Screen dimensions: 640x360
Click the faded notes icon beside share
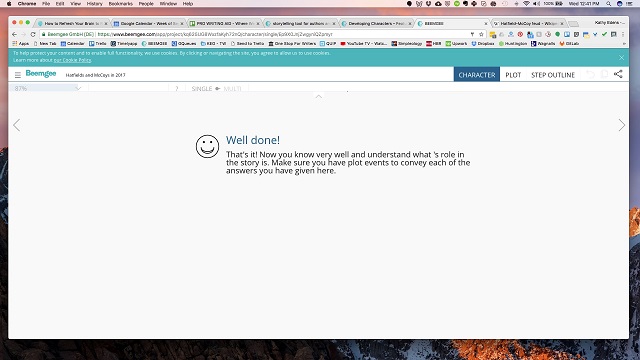[604, 74]
